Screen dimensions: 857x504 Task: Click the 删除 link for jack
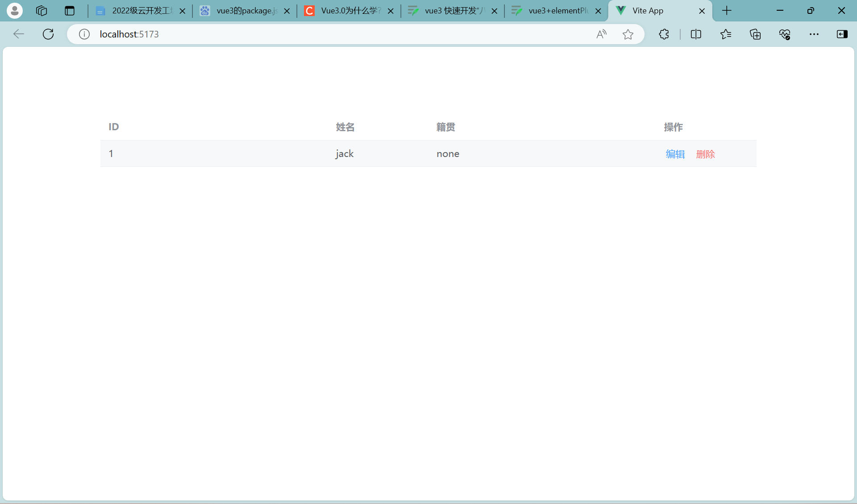[x=705, y=154]
